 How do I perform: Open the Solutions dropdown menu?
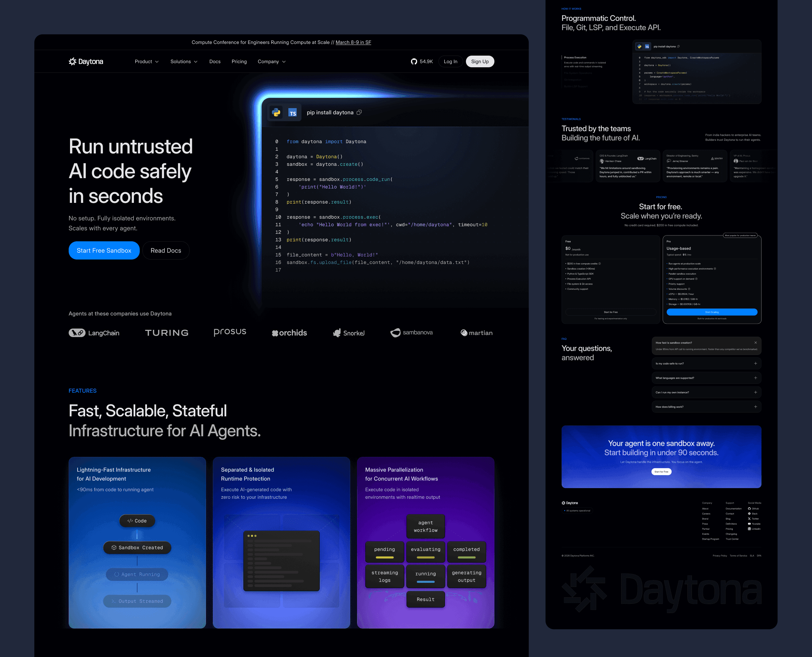(184, 61)
